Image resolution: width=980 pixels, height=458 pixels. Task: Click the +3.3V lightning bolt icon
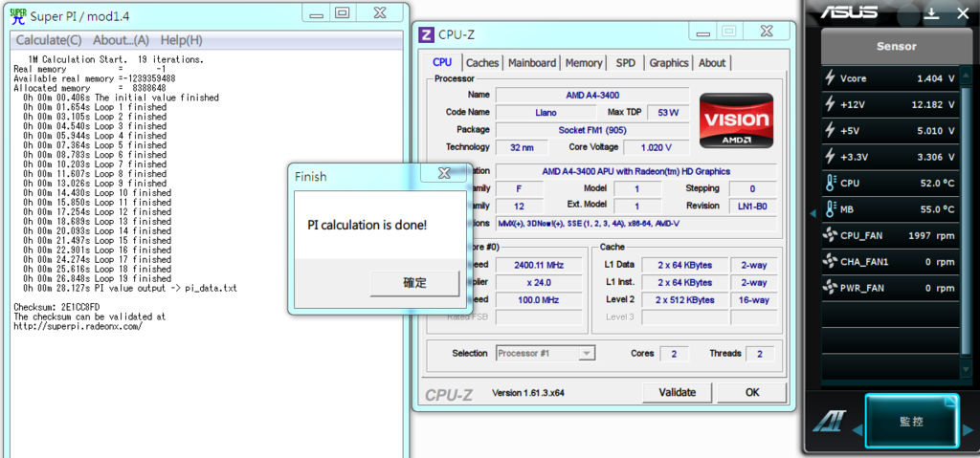pyautogui.click(x=830, y=157)
